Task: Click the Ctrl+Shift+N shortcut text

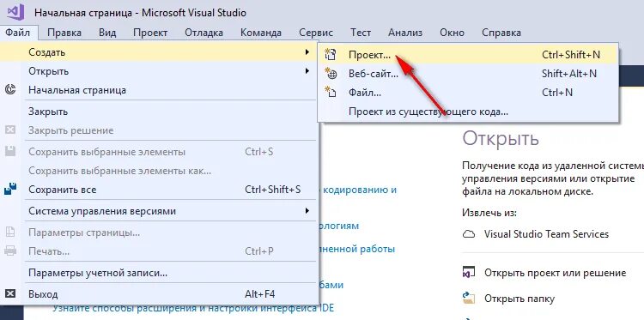Action: coord(571,55)
